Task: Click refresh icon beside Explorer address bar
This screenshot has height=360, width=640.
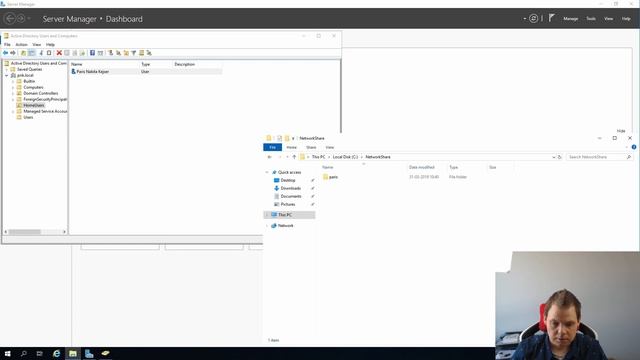Action: click(560, 157)
